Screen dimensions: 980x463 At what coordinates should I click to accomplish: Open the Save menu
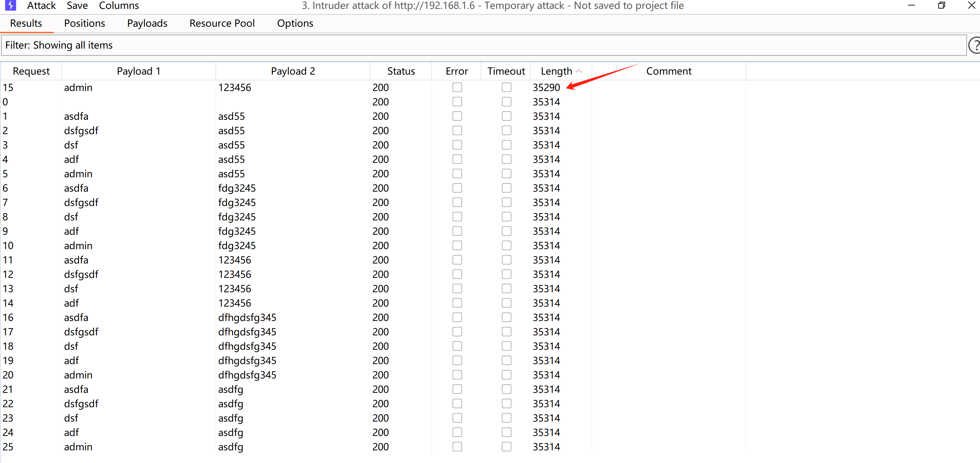(77, 6)
